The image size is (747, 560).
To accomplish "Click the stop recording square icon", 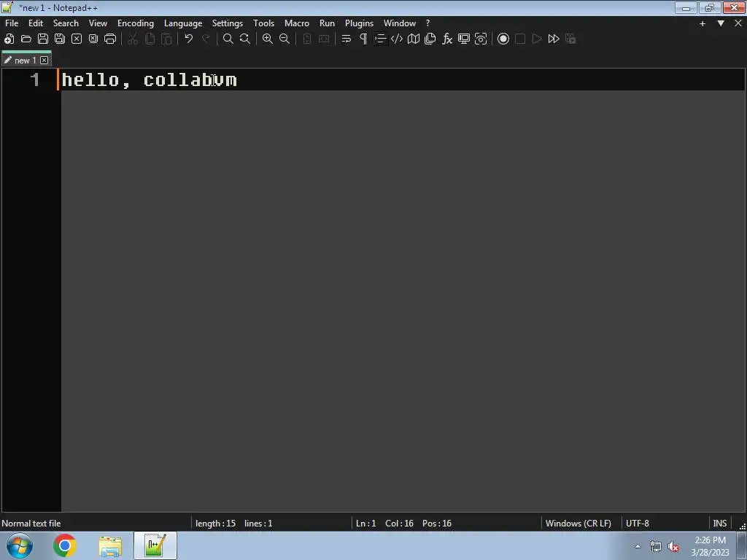I will (520, 39).
